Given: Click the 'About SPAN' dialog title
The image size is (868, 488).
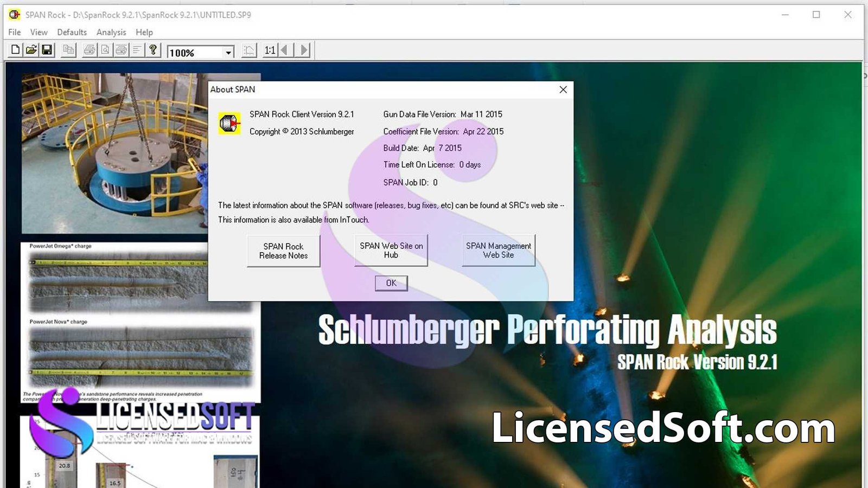Looking at the screenshot, I should (233, 89).
